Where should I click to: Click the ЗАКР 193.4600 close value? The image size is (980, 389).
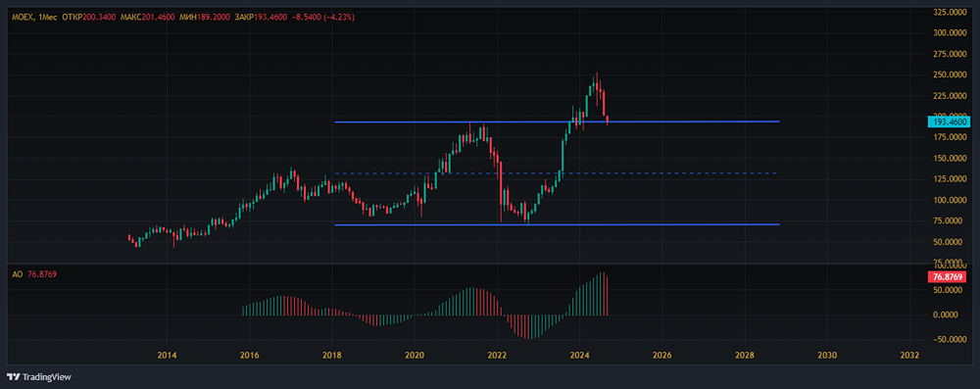(261, 18)
